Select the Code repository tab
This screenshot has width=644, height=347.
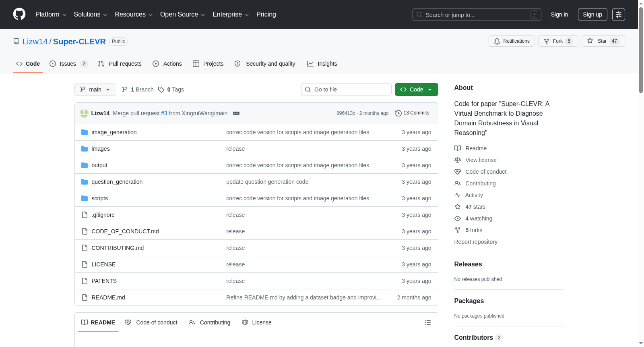point(28,64)
